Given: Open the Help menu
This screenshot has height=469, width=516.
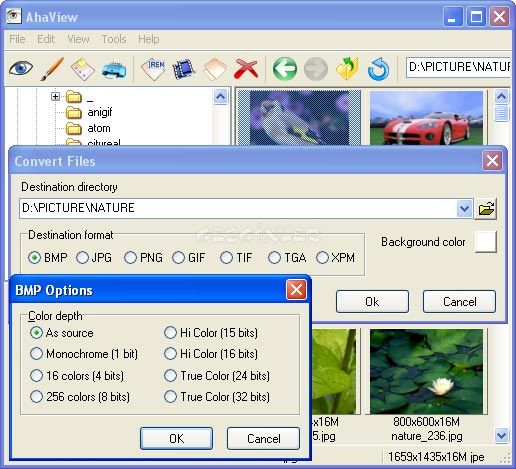Looking at the screenshot, I should coord(149,39).
